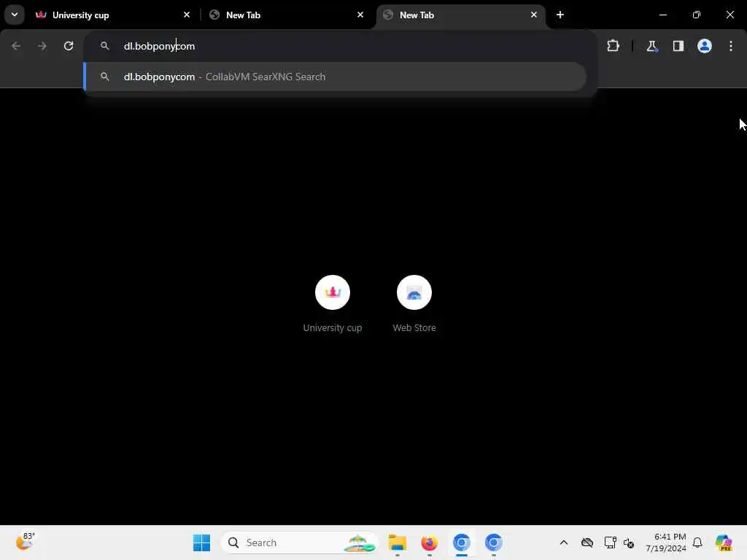Launch Copilot preview from the taskbar
This screenshot has height=560, width=747.
[723, 542]
